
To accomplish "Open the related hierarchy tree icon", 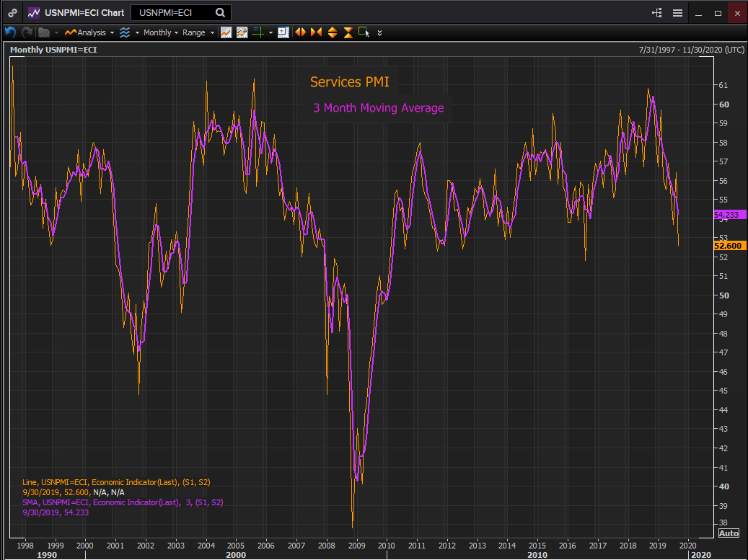I will [x=656, y=12].
